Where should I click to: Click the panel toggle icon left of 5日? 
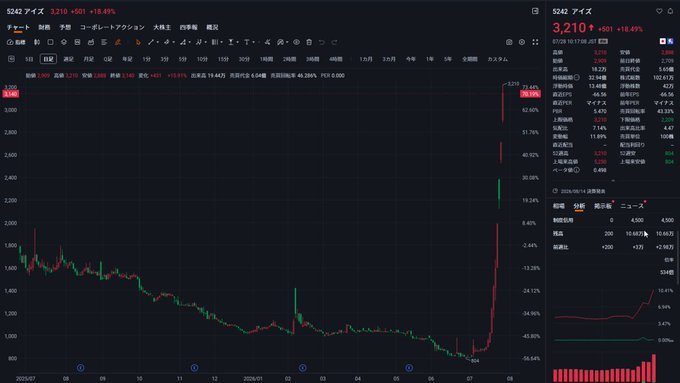tap(11, 59)
